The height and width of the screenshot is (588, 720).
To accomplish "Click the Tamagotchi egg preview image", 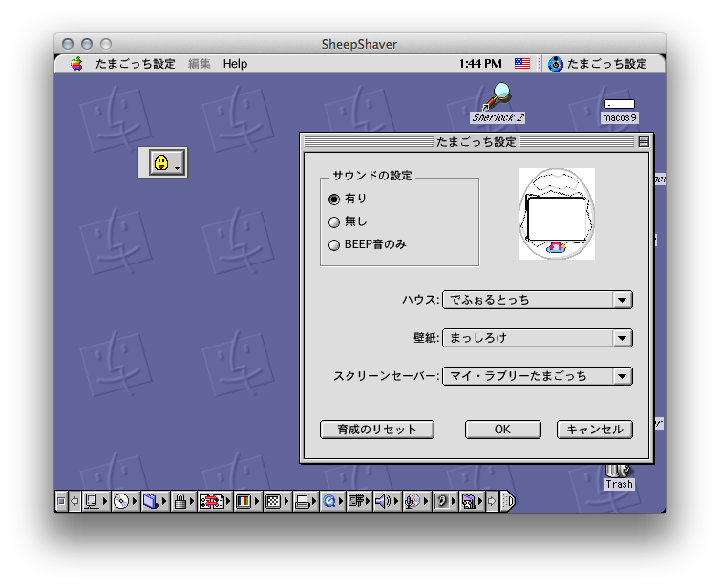I will [556, 214].
